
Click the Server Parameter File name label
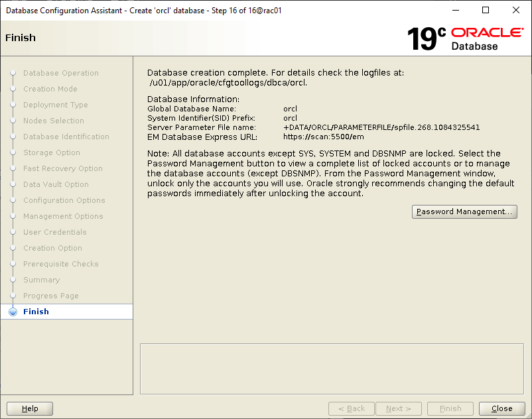pyautogui.click(x=202, y=127)
